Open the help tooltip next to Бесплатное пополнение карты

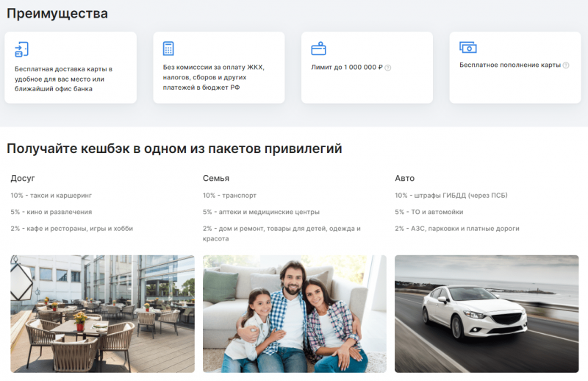click(x=566, y=65)
